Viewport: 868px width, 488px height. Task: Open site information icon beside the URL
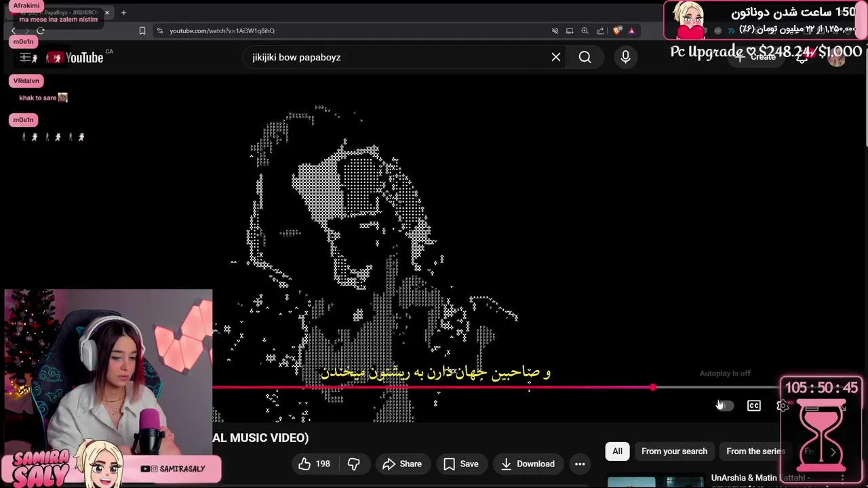tap(159, 30)
